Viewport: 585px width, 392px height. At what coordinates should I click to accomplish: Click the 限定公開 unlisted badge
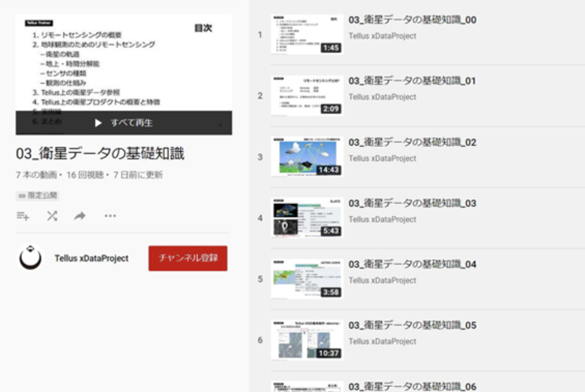(x=38, y=195)
